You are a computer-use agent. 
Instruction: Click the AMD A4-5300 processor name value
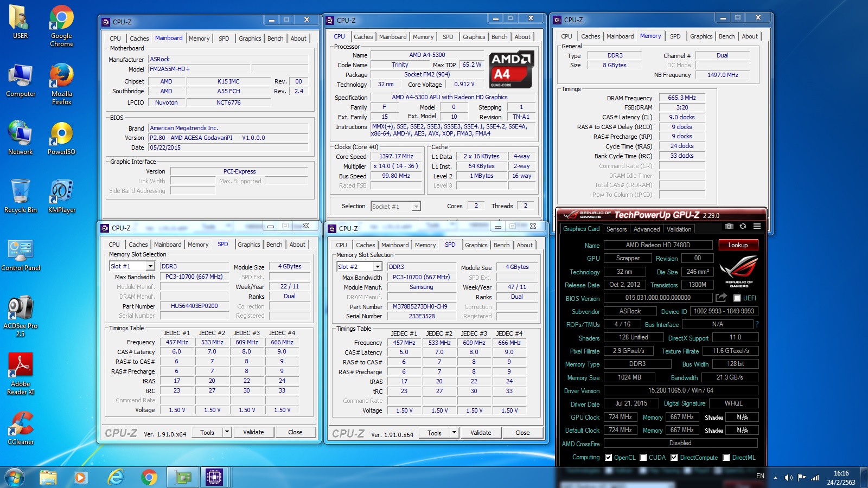pyautogui.click(x=427, y=55)
